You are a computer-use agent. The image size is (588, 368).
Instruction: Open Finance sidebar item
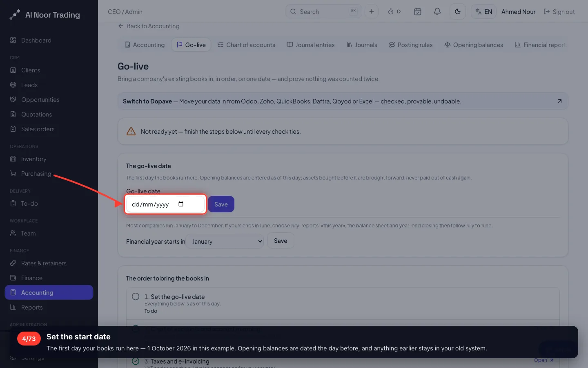tap(49, 278)
